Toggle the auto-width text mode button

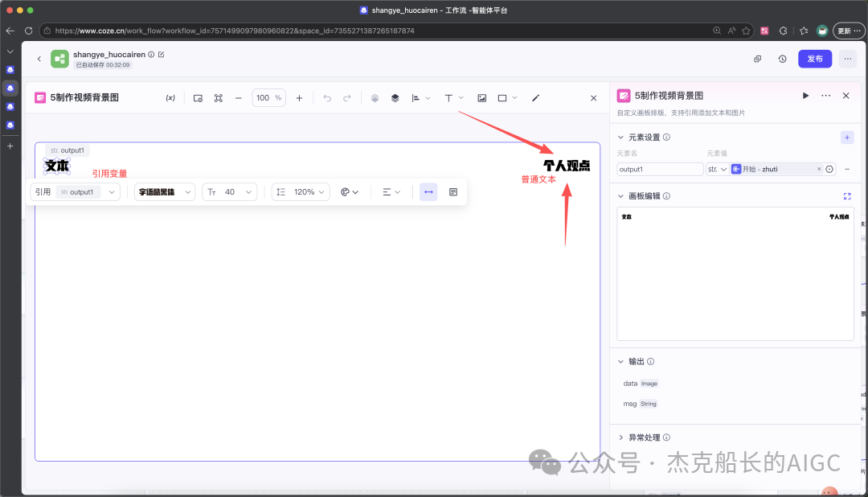428,191
